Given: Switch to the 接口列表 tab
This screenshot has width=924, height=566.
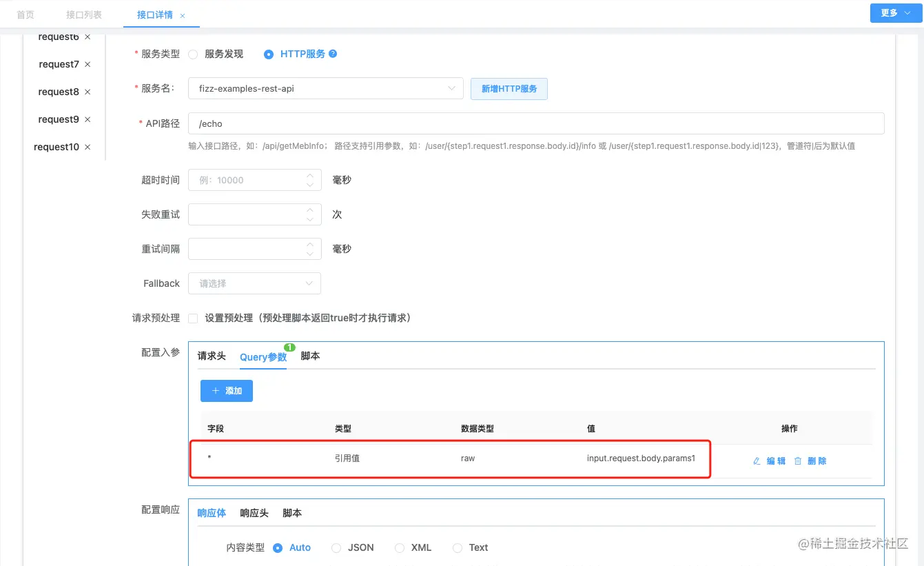Looking at the screenshot, I should pyautogui.click(x=84, y=14).
